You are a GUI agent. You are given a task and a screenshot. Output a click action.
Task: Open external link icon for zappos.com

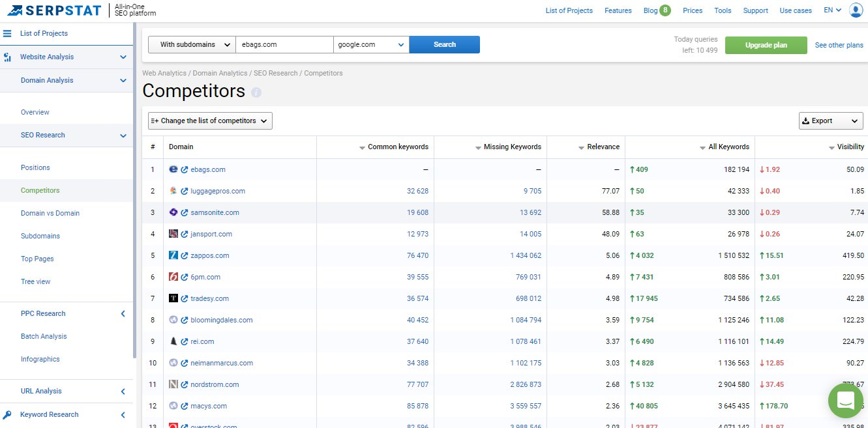click(x=185, y=256)
